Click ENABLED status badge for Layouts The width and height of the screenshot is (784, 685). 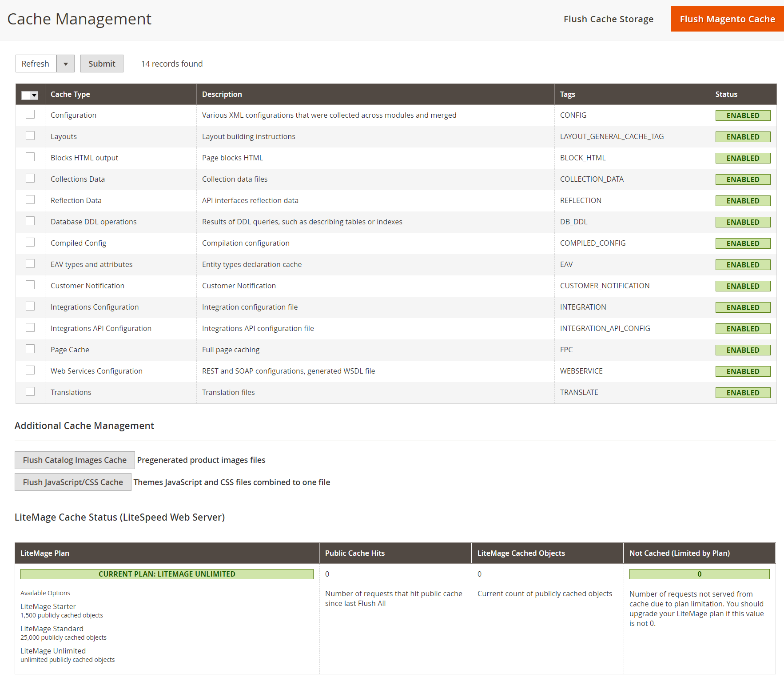point(743,137)
